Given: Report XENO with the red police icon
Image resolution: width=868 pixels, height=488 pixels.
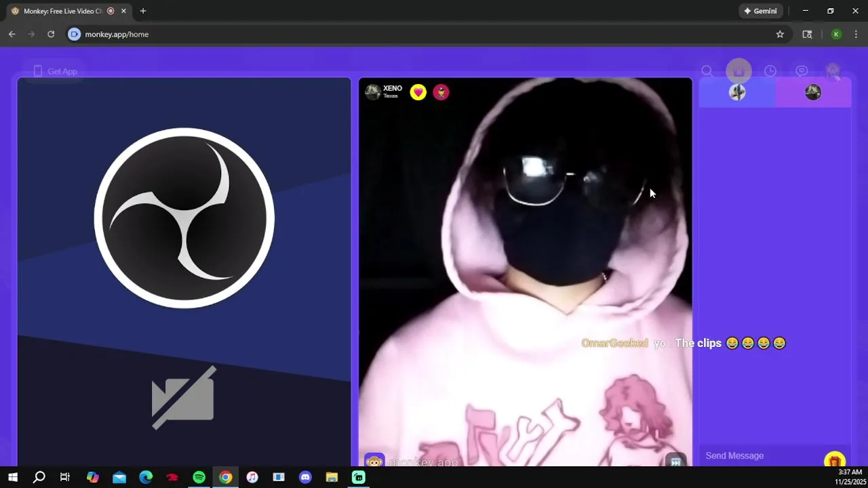Looking at the screenshot, I should pos(441,92).
